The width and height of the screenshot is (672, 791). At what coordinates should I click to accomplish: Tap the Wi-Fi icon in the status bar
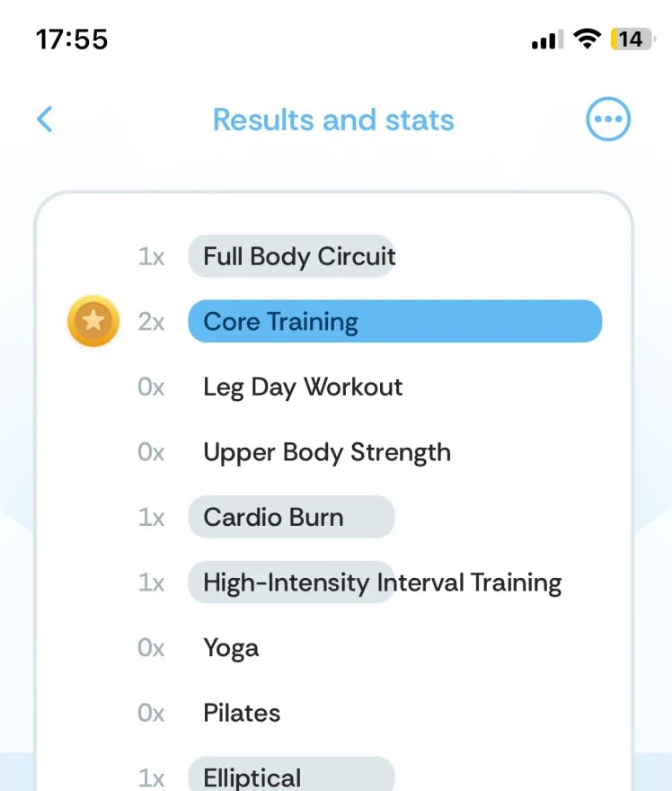[x=585, y=39]
